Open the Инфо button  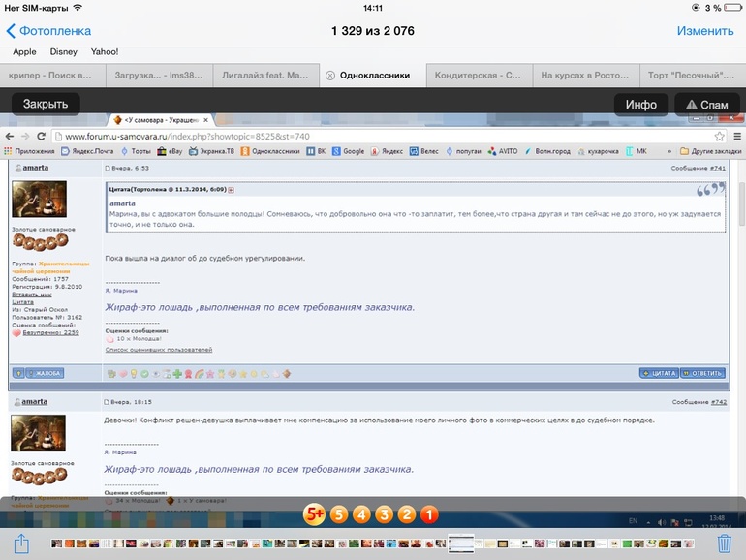[640, 105]
